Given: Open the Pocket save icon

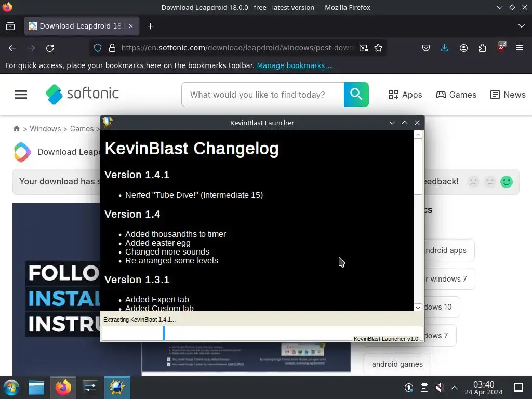Looking at the screenshot, I should pyautogui.click(x=426, y=48).
